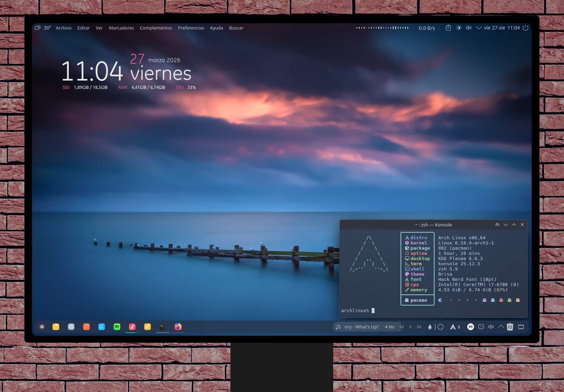Viewport: 564px width, 392px height.
Task: Open the yellow notes app in the dock
Action: click(148, 327)
